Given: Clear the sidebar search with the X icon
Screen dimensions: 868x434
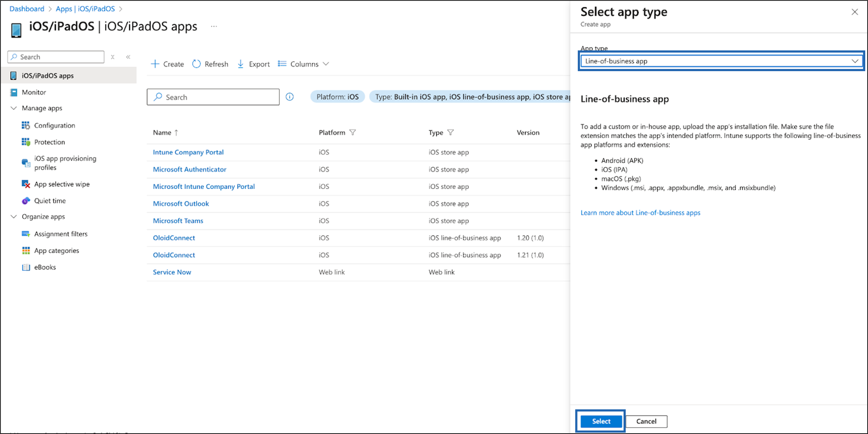Looking at the screenshot, I should [113, 57].
